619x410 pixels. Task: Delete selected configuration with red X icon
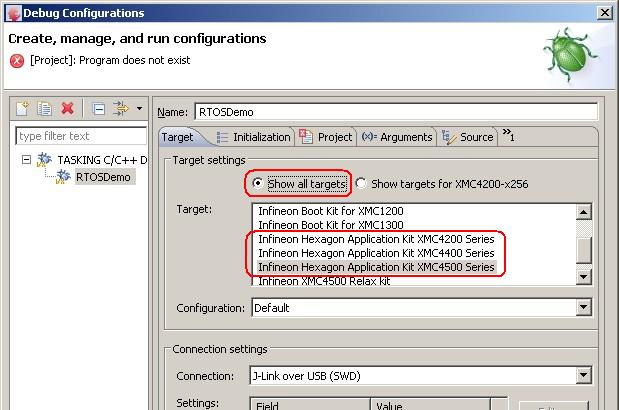click(x=68, y=108)
